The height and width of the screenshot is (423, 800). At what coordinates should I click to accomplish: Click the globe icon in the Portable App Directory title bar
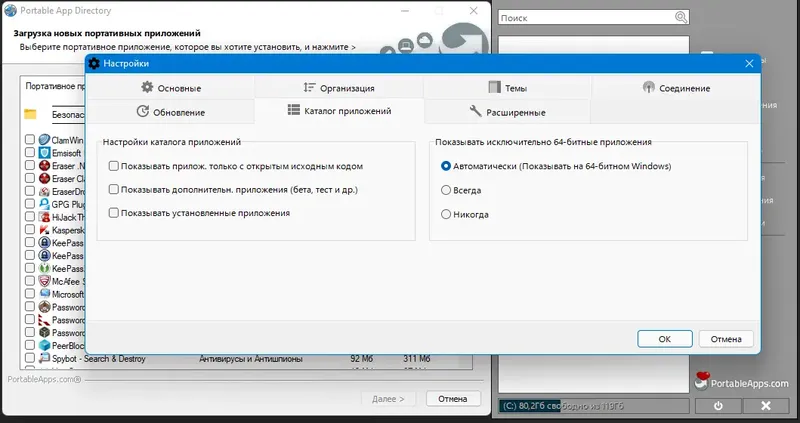coord(10,10)
